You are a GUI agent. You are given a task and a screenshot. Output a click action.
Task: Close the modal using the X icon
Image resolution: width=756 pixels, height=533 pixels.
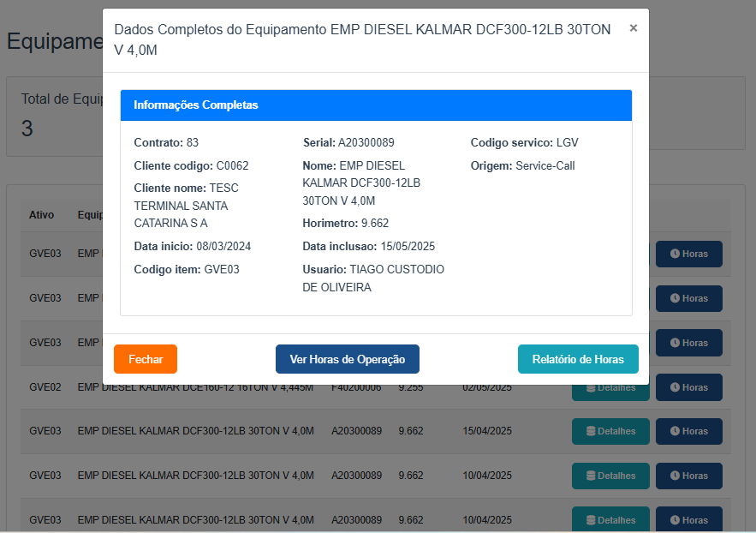[634, 28]
